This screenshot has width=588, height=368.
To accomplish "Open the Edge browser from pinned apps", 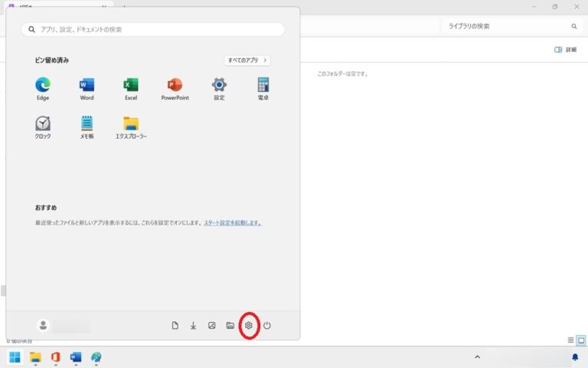I will (43, 86).
